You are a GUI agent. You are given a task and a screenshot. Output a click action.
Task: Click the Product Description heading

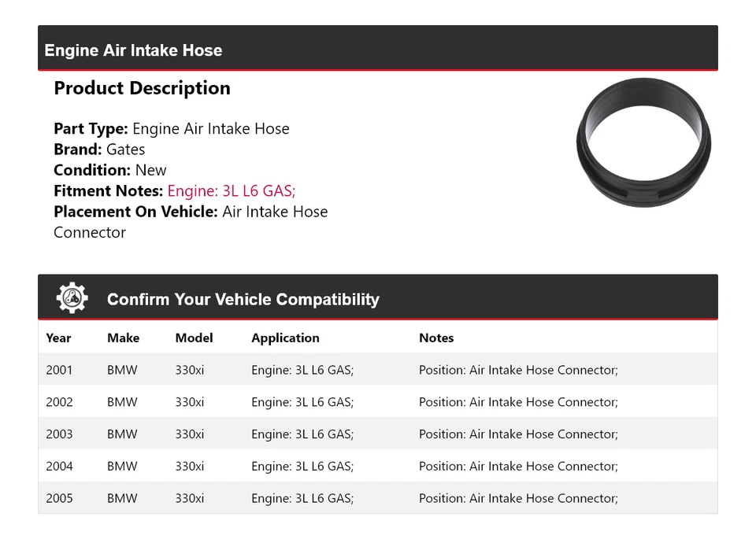pos(142,88)
